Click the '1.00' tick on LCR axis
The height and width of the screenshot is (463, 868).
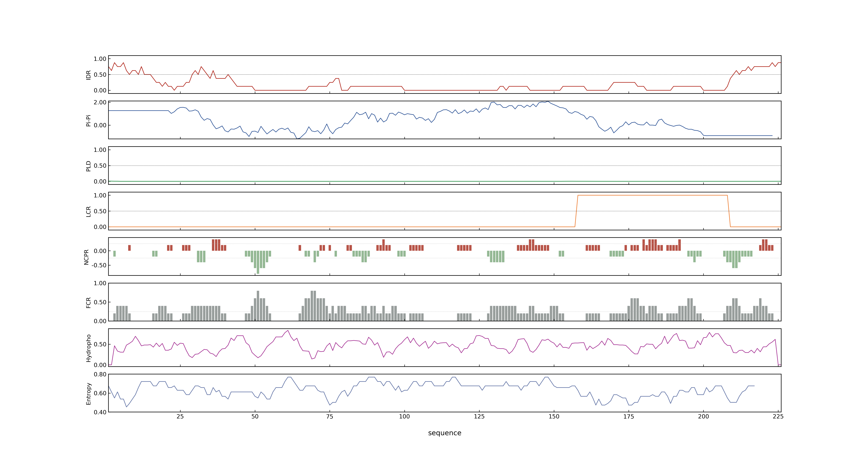click(x=100, y=195)
